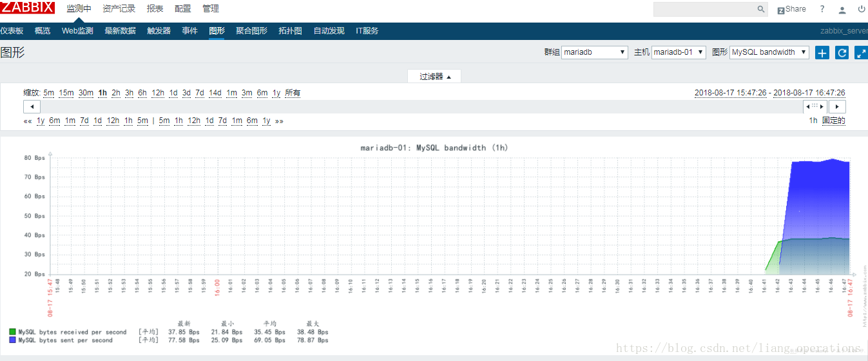868x361 pixels.
Task: Open the Zabbix Share link
Action: (791, 9)
